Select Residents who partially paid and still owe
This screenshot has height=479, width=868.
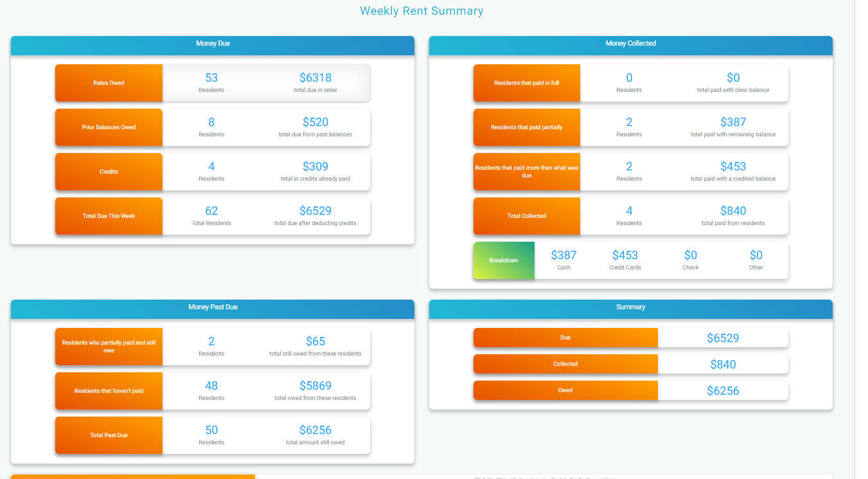pyautogui.click(x=109, y=346)
